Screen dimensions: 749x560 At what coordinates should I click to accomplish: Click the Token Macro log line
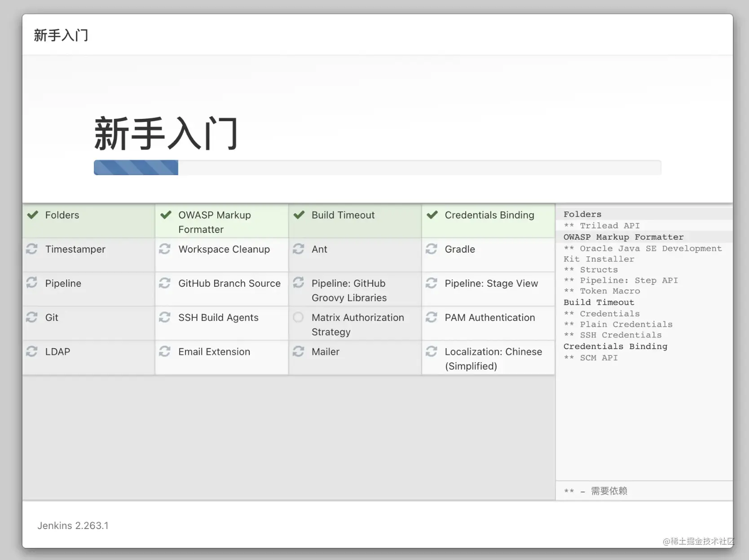[602, 291]
